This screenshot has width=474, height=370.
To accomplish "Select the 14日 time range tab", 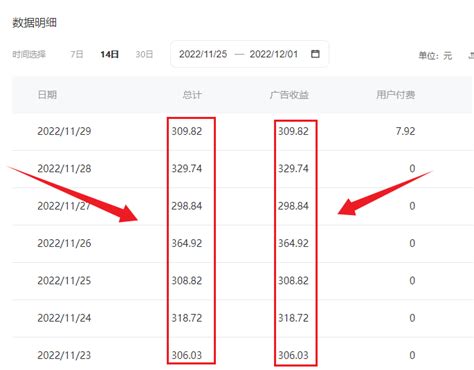I will pyautogui.click(x=110, y=54).
